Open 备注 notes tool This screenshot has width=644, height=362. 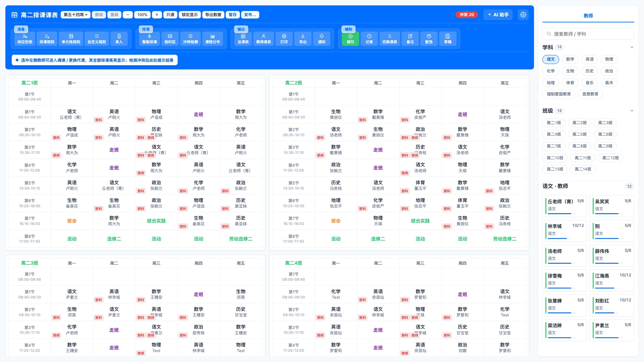point(410,39)
